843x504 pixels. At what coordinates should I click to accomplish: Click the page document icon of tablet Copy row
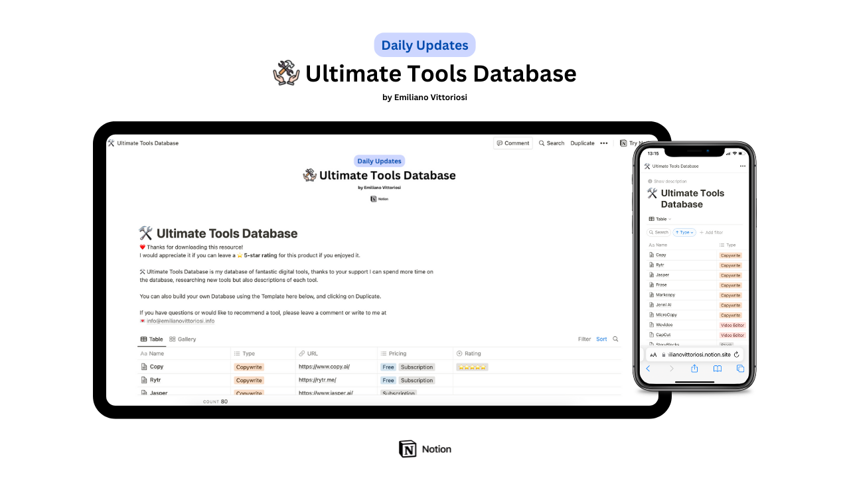click(x=144, y=367)
